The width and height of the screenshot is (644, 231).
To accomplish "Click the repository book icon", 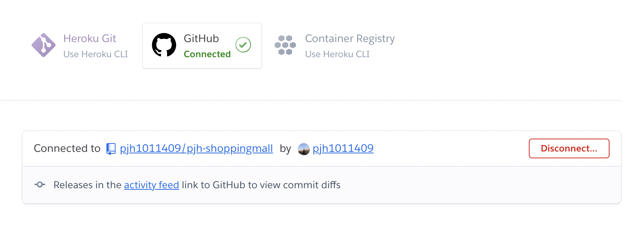I will point(111,148).
